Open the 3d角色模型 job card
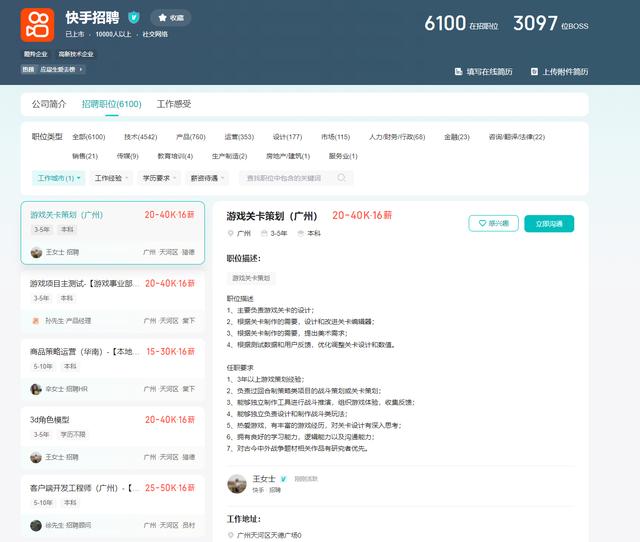The height and width of the screenshot is (542, 640). [x=113, y=438]
